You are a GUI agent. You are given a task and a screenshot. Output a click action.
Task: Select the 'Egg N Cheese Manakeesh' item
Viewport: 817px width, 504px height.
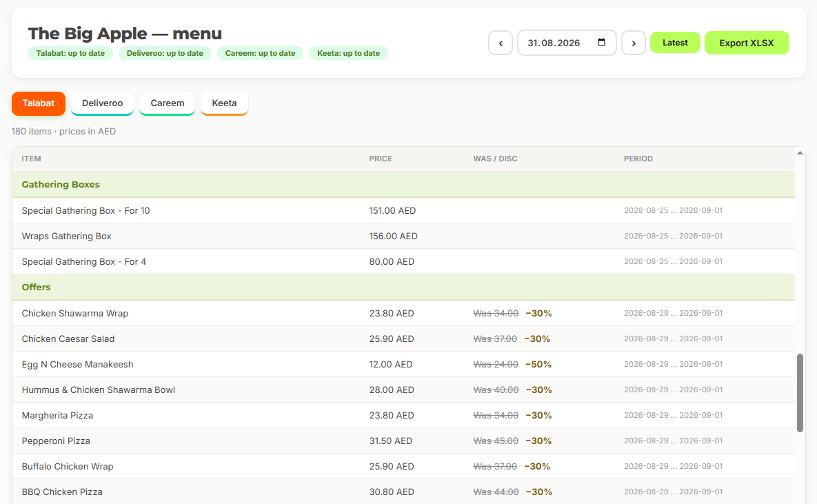point(77,364)
